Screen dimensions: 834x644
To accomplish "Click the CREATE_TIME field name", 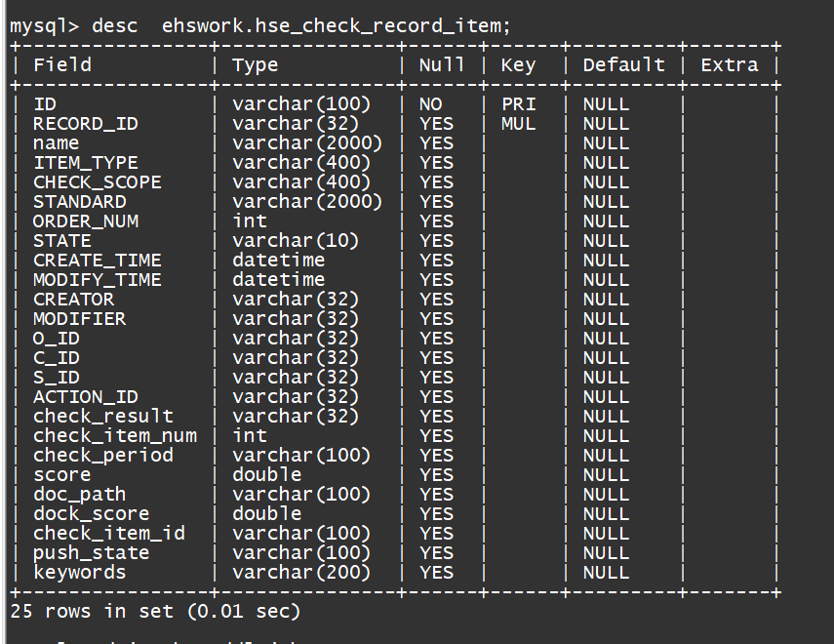I will coord(98,261).
